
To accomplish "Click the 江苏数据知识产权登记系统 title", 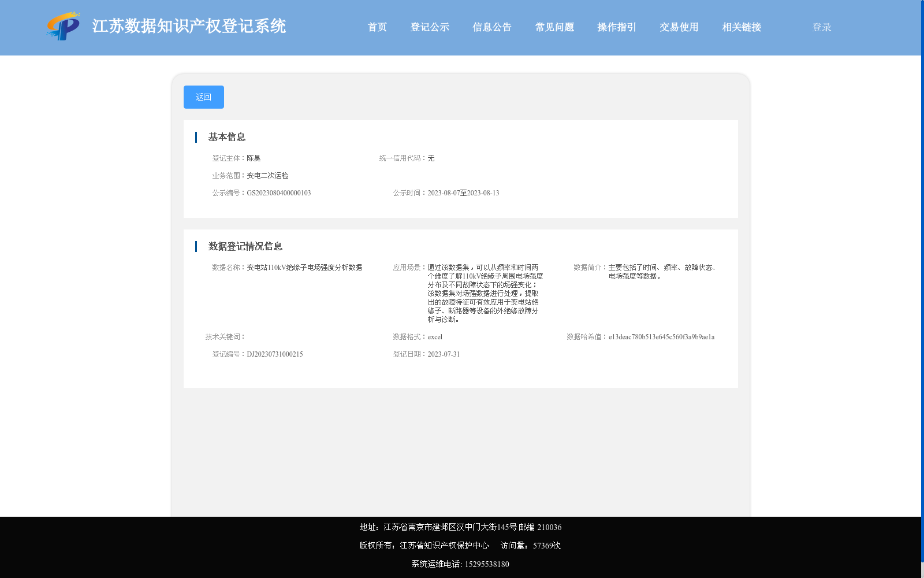I will coord(189,27).
